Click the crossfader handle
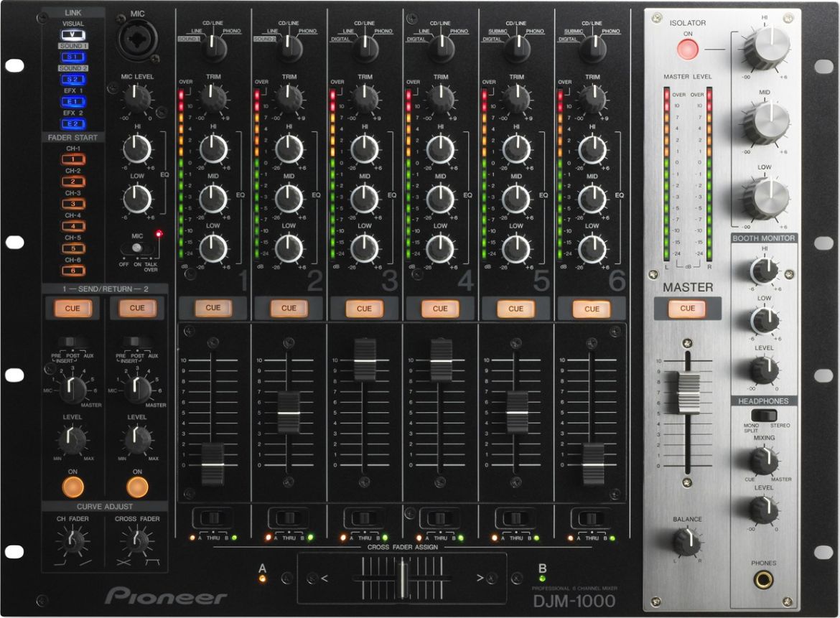840x618 pixels. [403, 579]
